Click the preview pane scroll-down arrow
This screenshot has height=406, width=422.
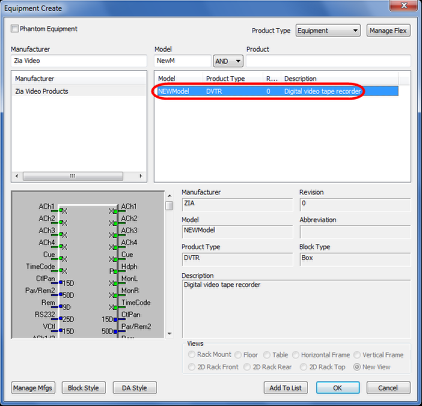point(169,334)
